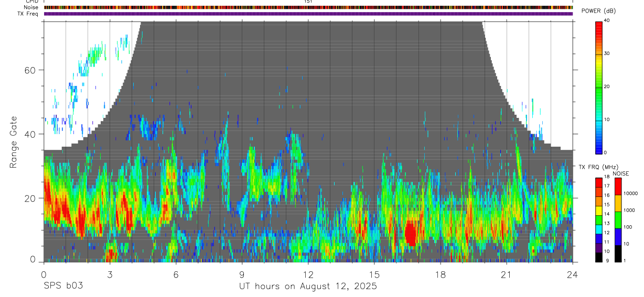Click the 0 hour tick label
This screenshot has width=644, height=297.
tap(44, 274)
